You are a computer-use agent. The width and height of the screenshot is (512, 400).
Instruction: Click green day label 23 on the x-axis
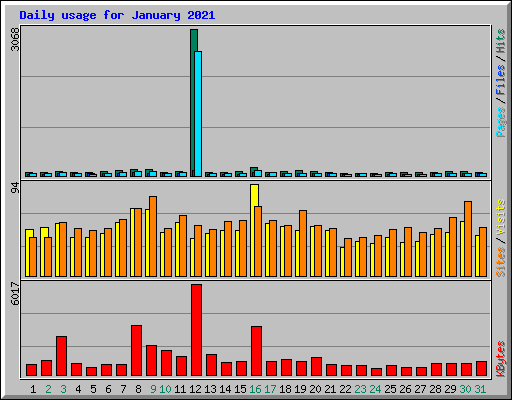[x=360, y=389]
